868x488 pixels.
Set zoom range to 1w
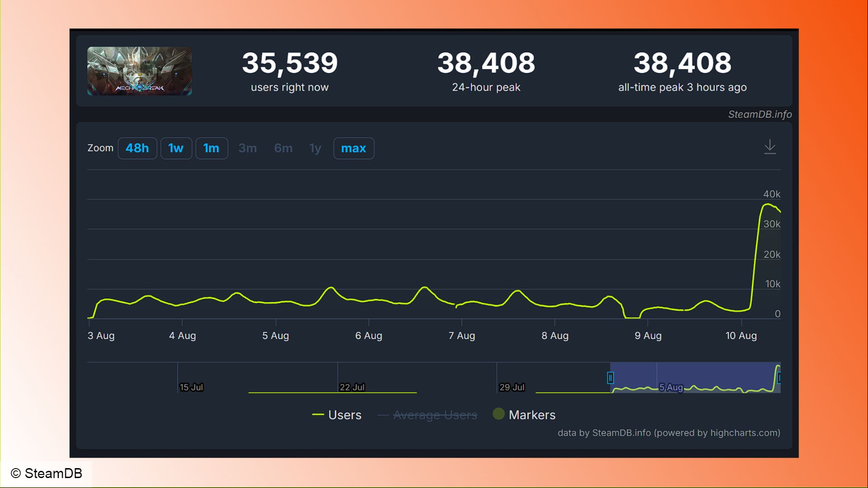(176, 148)
